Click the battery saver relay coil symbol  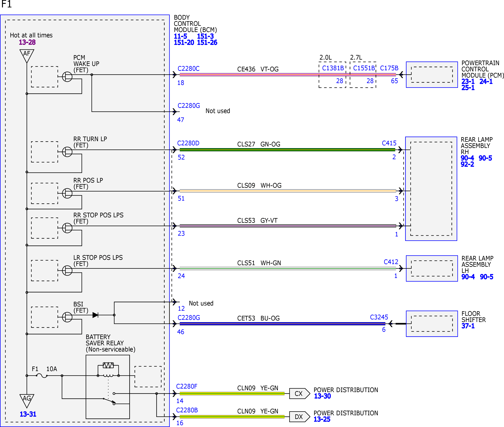click(x=108, y=376)
